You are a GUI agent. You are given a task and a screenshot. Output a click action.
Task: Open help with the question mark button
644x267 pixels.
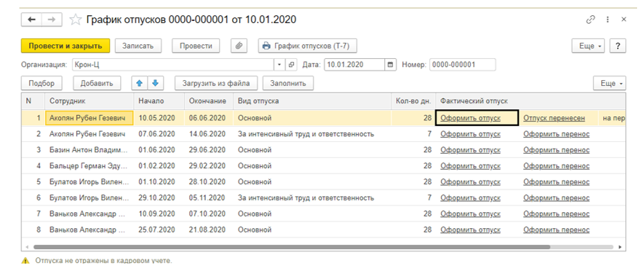(x=618, y=46)
